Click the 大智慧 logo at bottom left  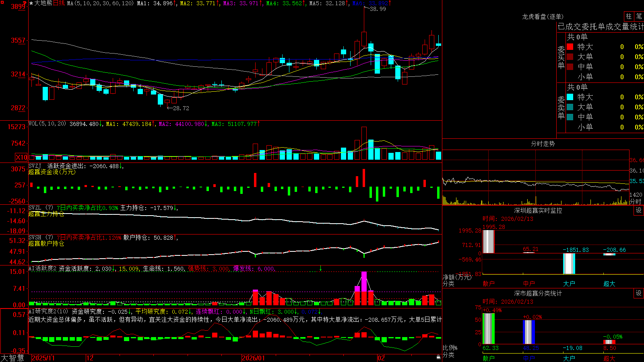coord(12,358)
